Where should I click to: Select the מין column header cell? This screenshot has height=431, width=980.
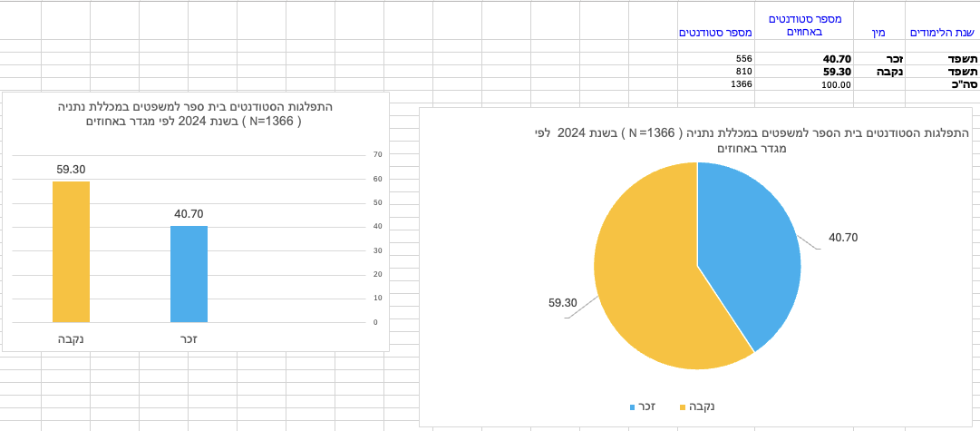(879, 21)
